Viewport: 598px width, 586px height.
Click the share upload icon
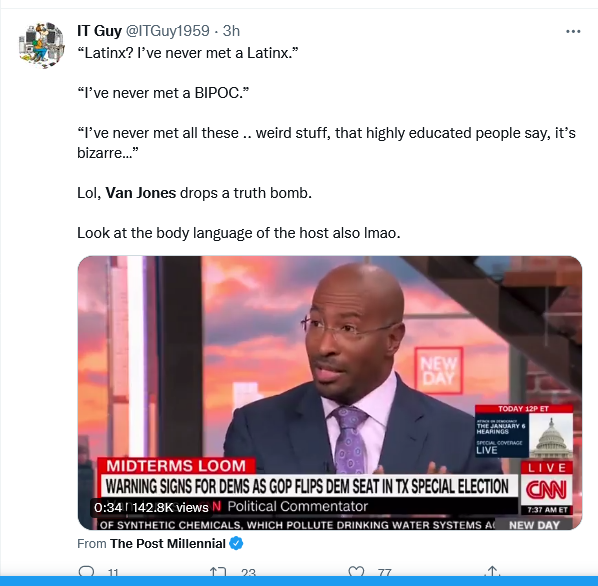[x=492, y=571]
